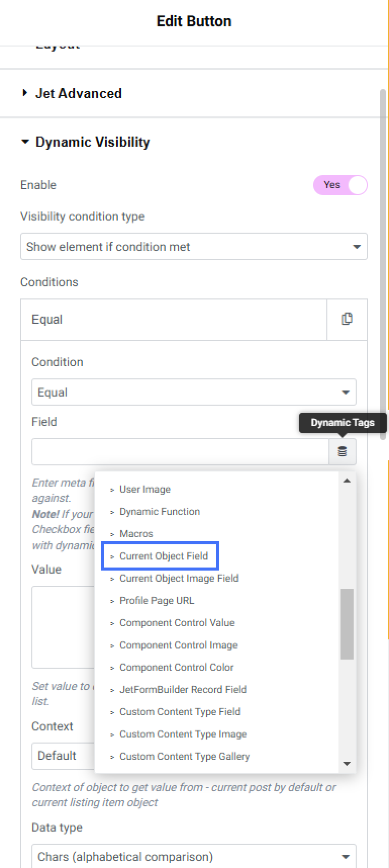Open the Data type dropdown
The image size is (389, 868).
pos(194,856)
